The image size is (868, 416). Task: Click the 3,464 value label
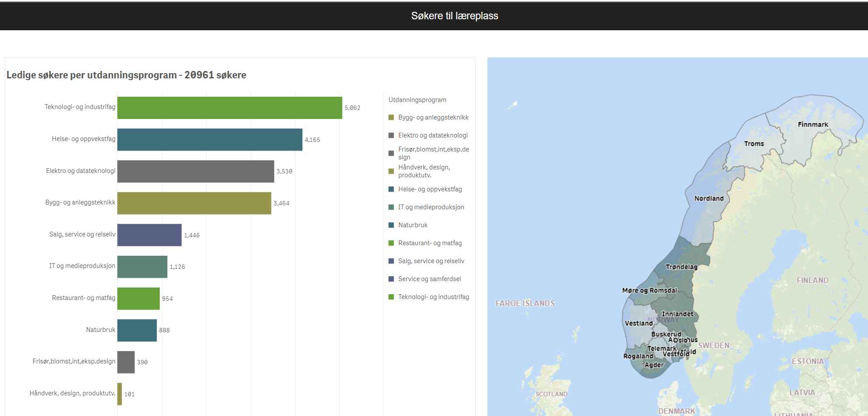(281, 203)
